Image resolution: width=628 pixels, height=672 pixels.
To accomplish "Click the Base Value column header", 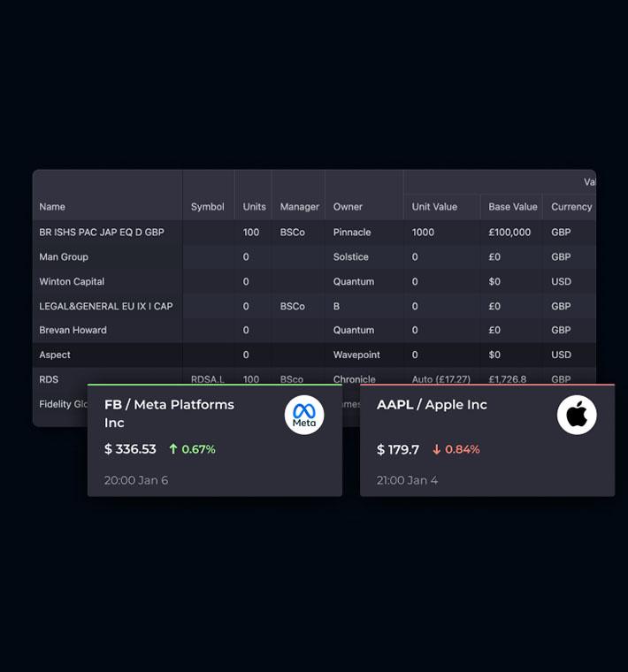I will 513,207.
